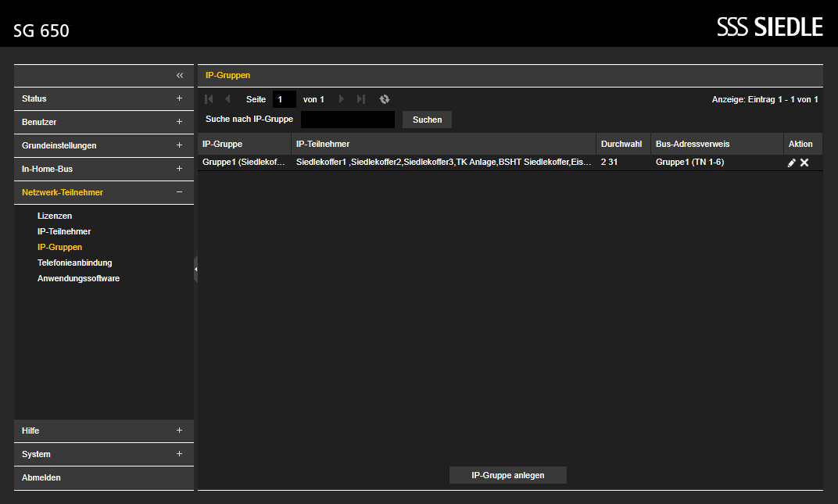This screenshot has width=838, height=504.
Task: Go to the previous page arrow
Action: coord(227,99)
